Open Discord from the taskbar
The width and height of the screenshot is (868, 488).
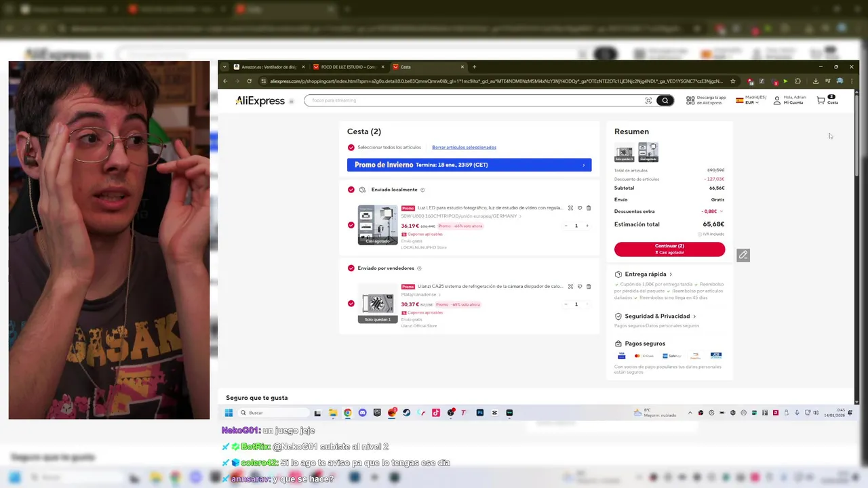point(362,413)
